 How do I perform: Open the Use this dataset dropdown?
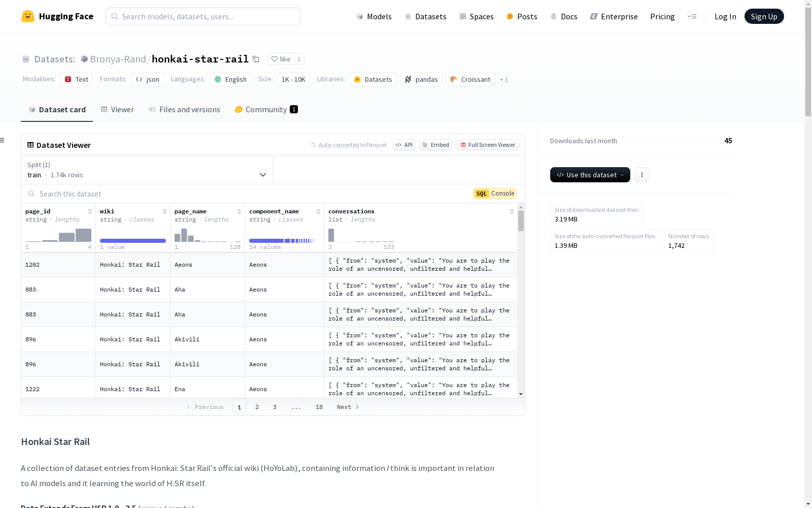click(x=590, y=175)
